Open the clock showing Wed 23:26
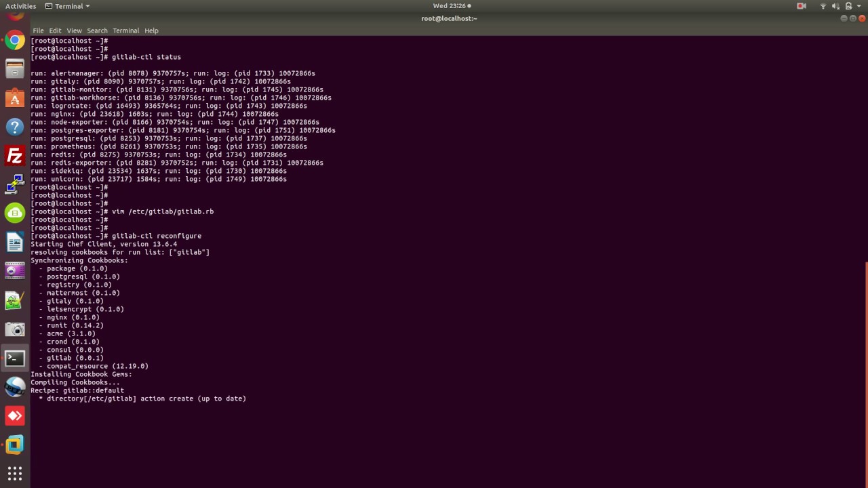 452,6
